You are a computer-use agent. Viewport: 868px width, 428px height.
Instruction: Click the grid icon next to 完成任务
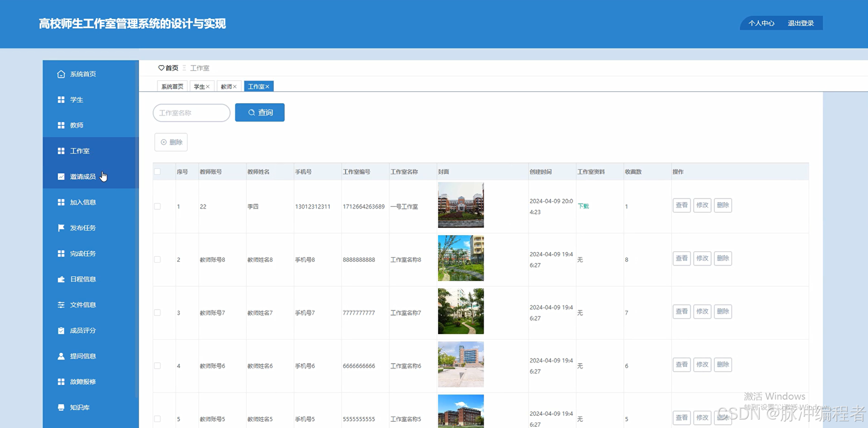[x=61, y=253]
